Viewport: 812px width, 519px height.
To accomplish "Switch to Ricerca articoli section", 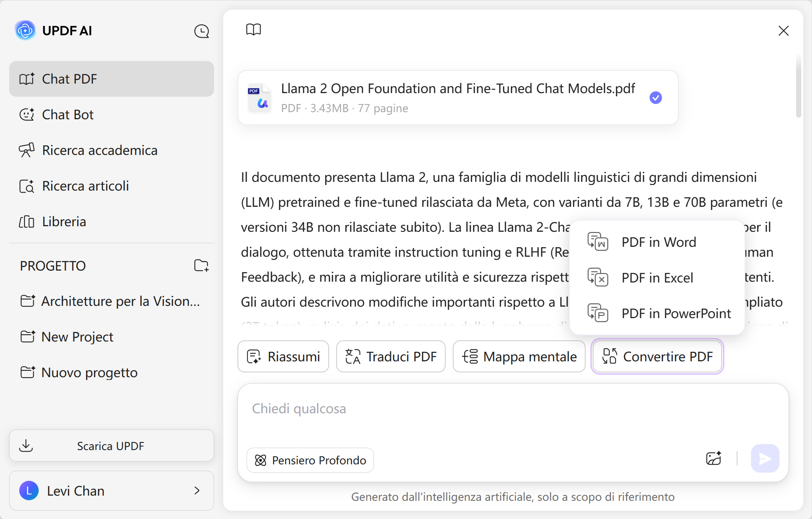I will 85,186.
